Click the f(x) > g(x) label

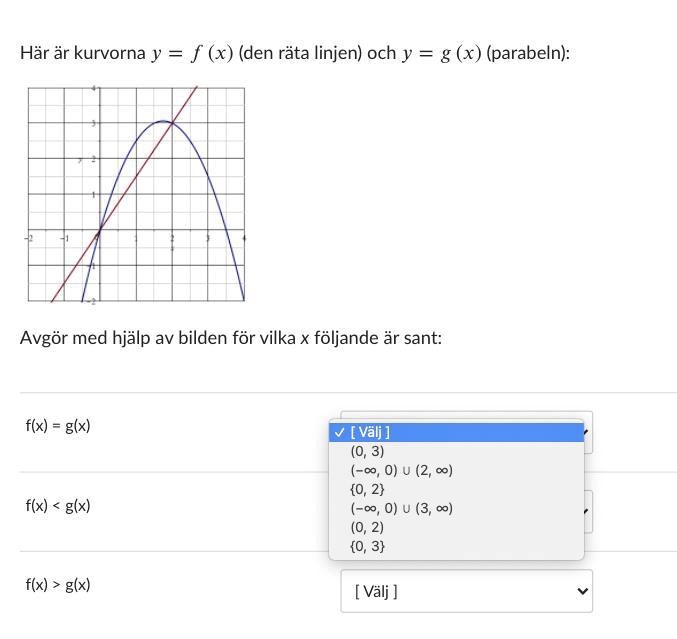point(58,585)
